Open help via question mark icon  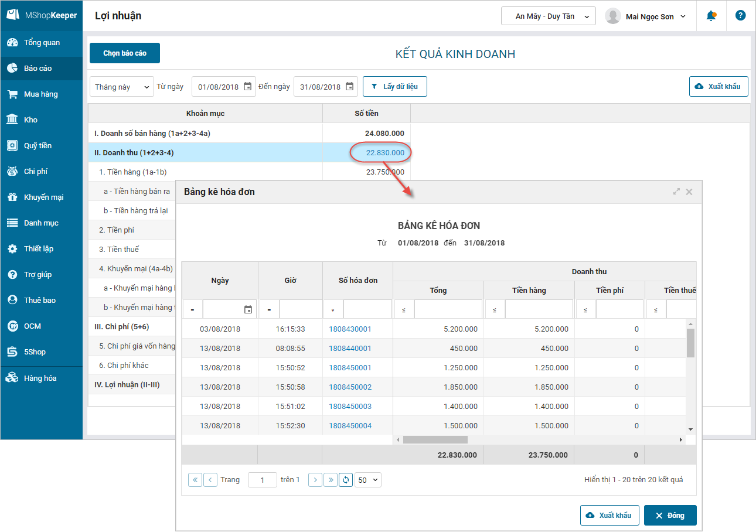tap(740, 16)
